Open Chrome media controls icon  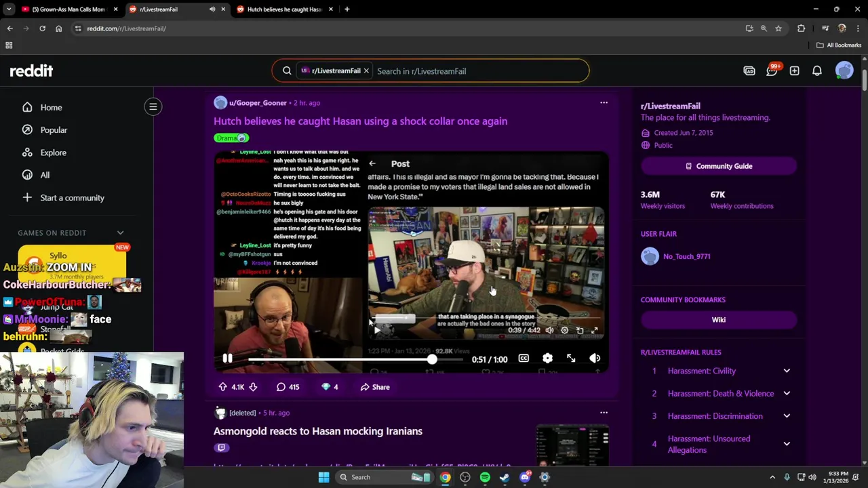825,28
